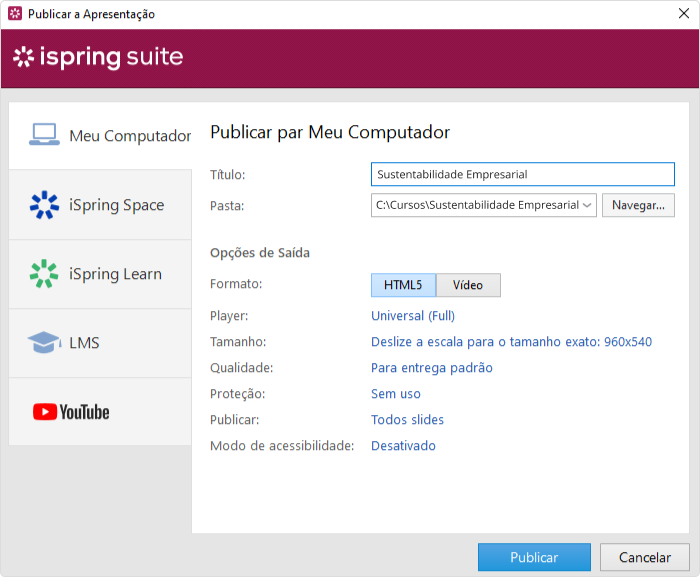Click the Modo de acessibilidade: label
Image resolution: width=700 pixels, height=577 pixels.
tap(282, 446)
